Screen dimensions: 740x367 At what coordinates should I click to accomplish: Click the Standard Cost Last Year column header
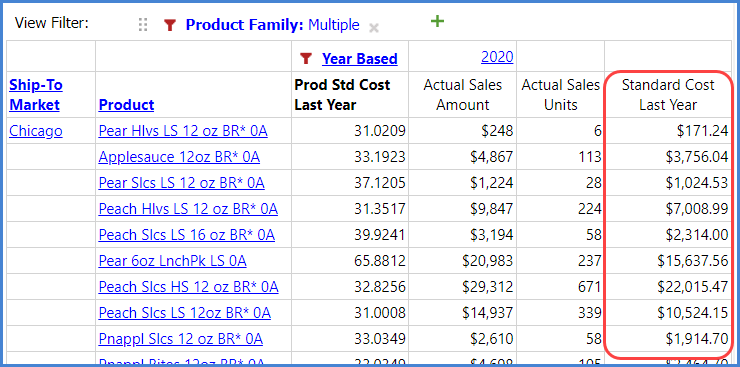tap(668, 95)
